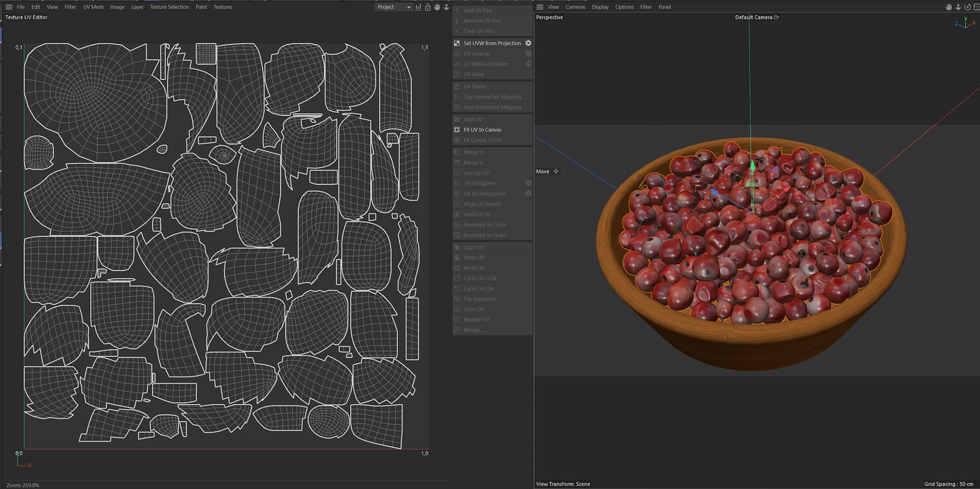Open the viewport Panel menu

664,7
